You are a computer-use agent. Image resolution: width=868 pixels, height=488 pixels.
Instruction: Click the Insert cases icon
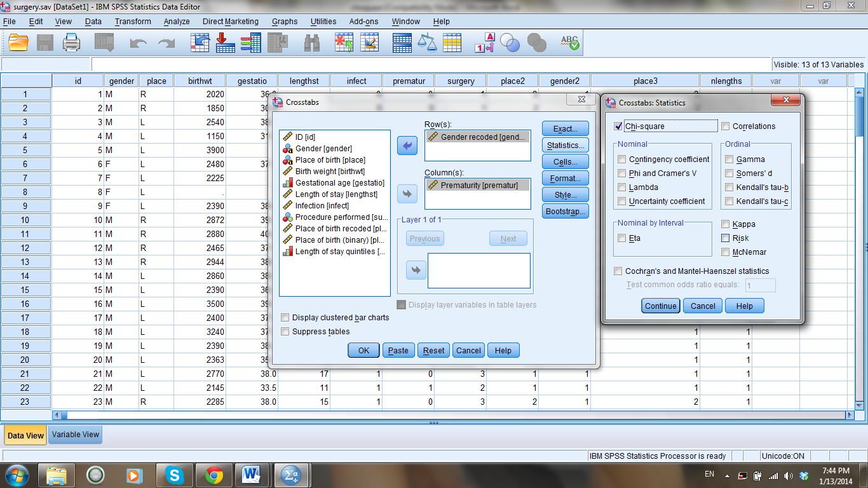[x=344, y=43]
